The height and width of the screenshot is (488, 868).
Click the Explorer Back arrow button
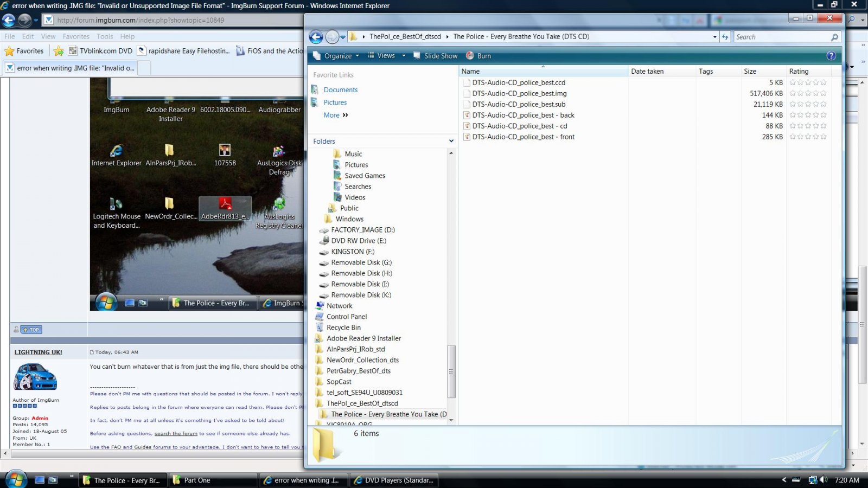pyautogui.click(x=316, y=37)
